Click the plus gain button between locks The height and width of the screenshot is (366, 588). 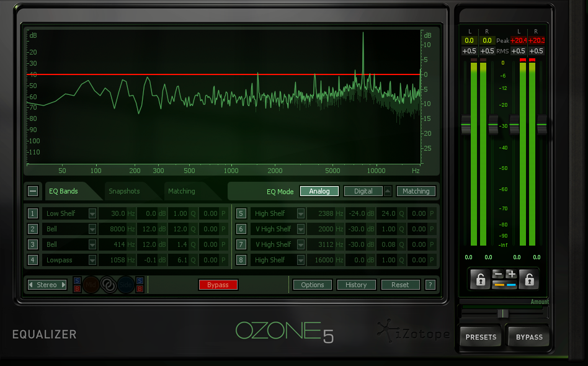click(x=511, y=274)
